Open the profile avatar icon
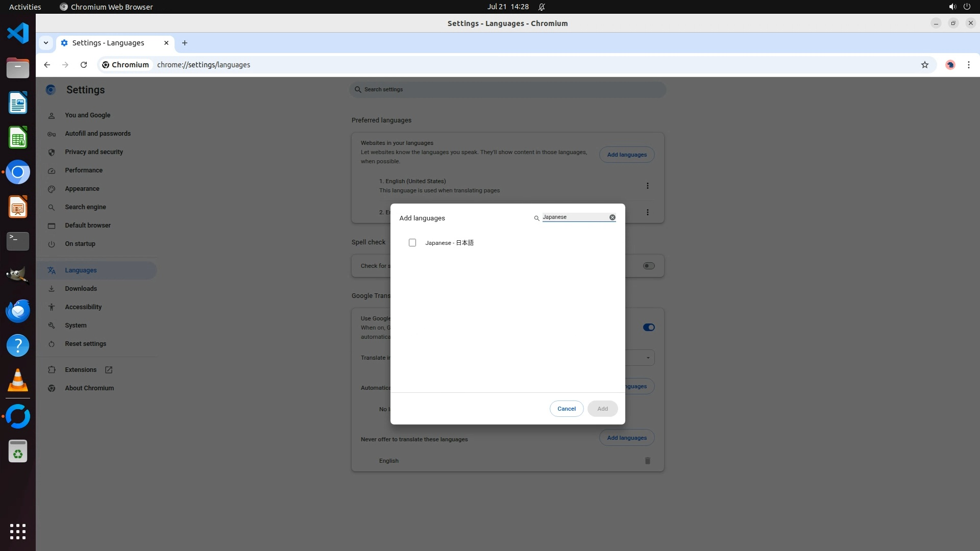Image resolution: width=980 pixels, height=551 pixels. tap(950, 65)
